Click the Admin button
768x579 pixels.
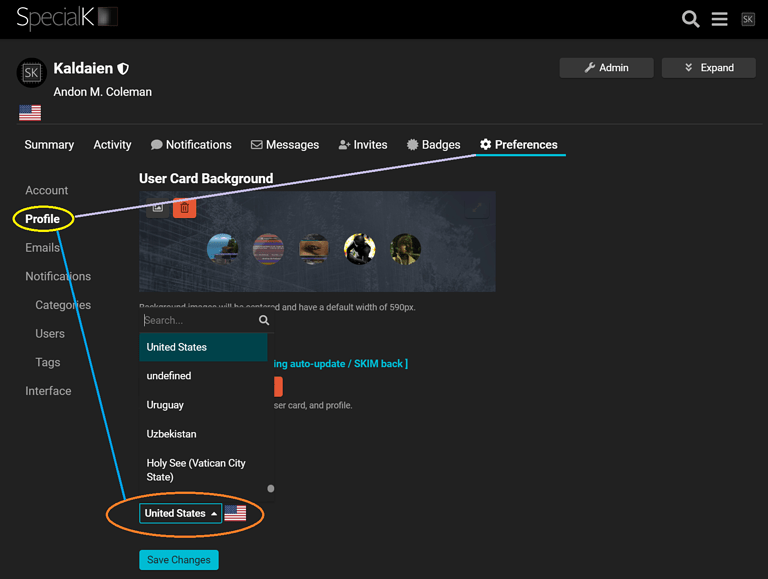[x=606, y=68]
